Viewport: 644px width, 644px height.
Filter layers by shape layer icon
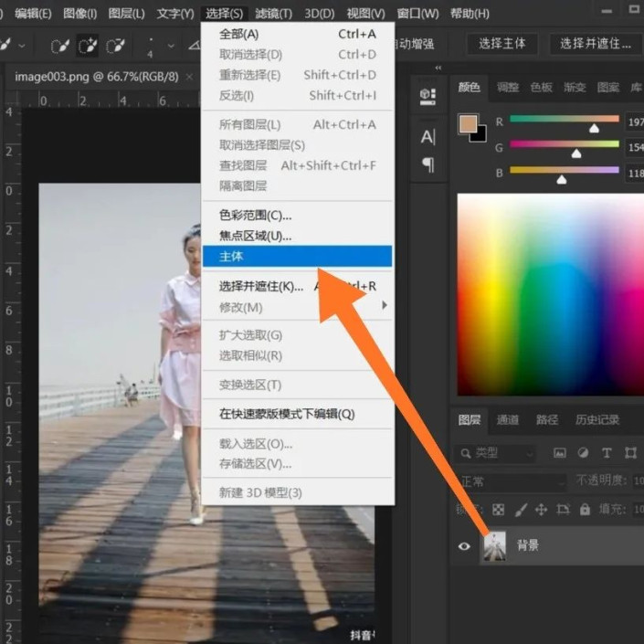(630, 453)
